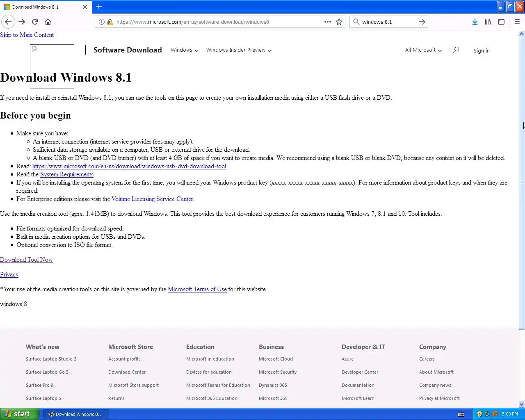Open Microsoft Teams for Education link
This screenshot has width=525, height=420.
[218, 385]
